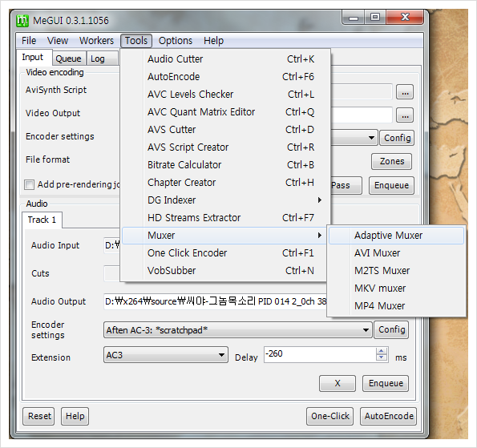Click video Enqueue button
477x448 pixels.
[391, 185]
